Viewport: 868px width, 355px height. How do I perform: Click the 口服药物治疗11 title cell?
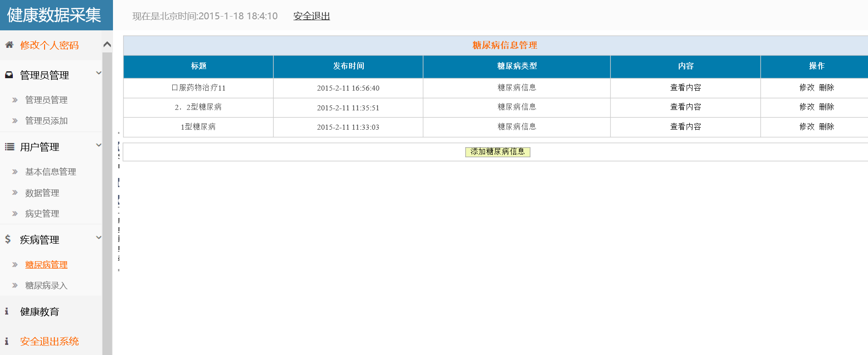[x=198, y=88]
